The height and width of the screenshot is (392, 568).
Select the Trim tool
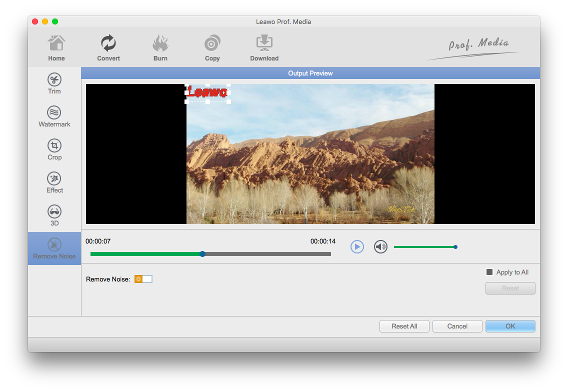[x=54, y=83]
